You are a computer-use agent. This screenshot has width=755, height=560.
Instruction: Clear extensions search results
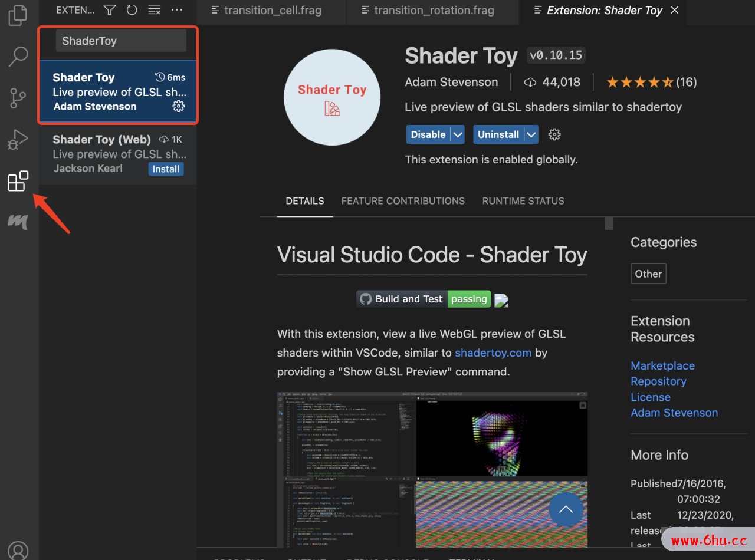click(154, 10)
